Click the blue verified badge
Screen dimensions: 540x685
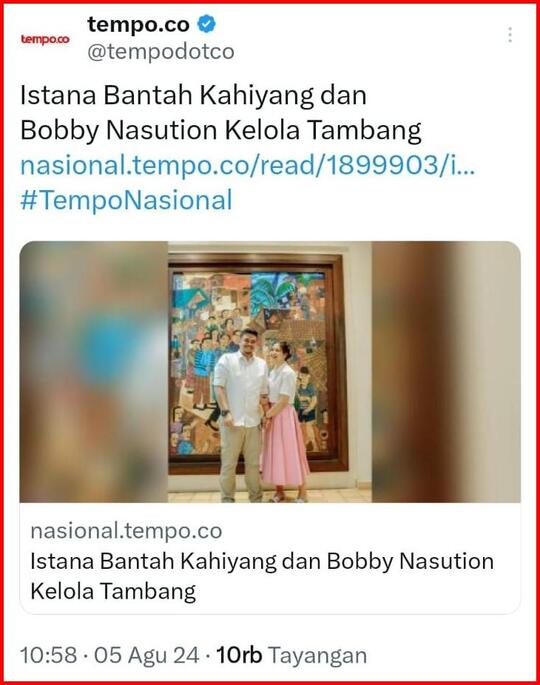point(207,24)
